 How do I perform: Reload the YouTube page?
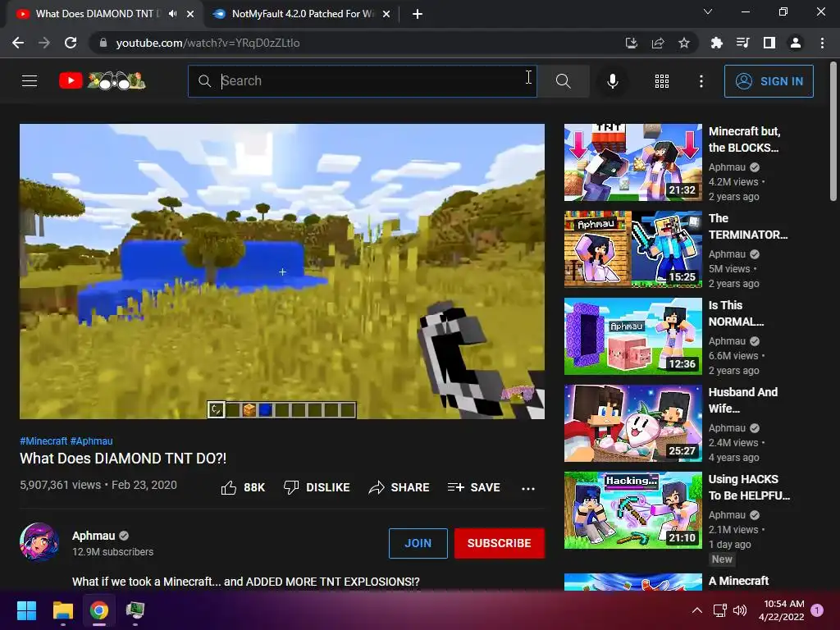tap(71, 43)
